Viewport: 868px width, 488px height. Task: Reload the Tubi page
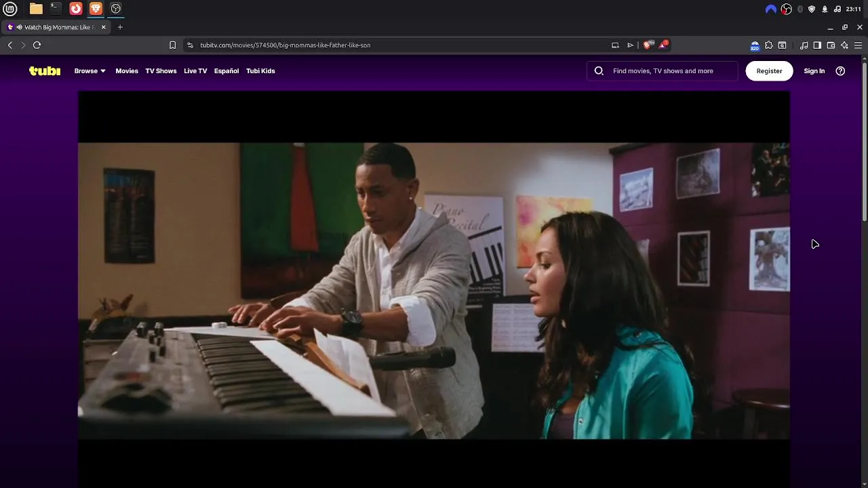click(x=37, y=45)
